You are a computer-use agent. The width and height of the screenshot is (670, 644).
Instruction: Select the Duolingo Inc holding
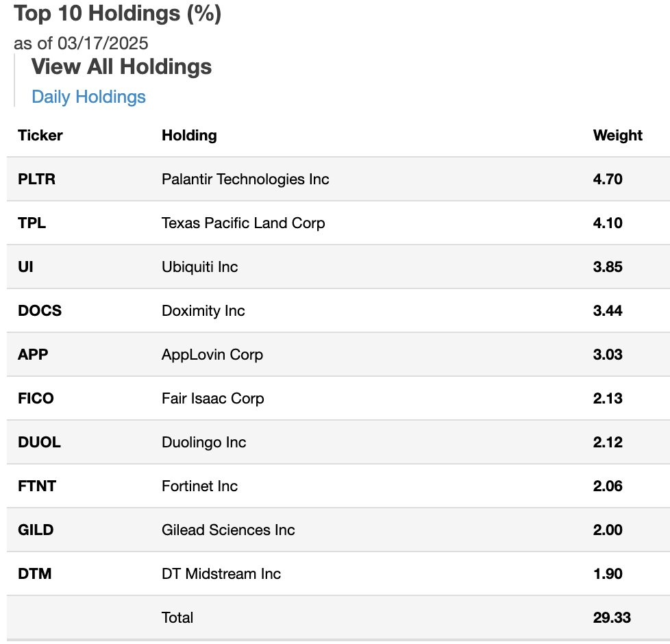[203, 442]
